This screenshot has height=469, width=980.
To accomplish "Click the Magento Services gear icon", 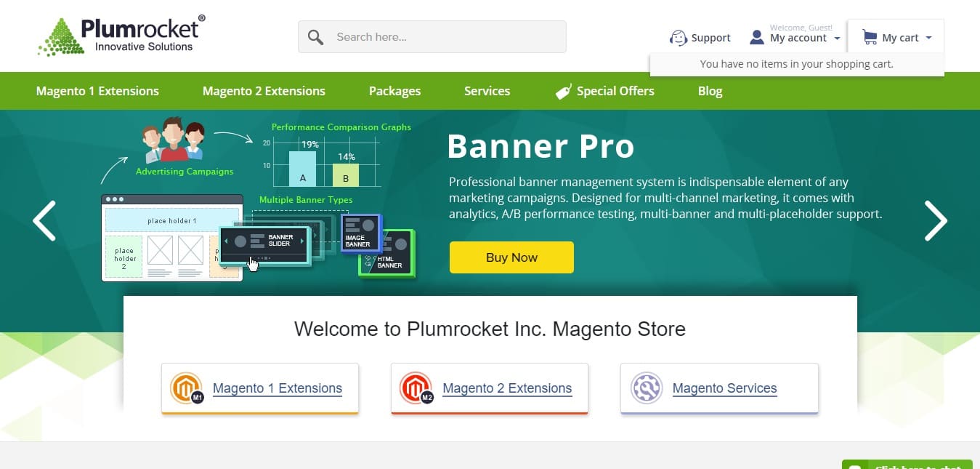I will click(646, 388).
